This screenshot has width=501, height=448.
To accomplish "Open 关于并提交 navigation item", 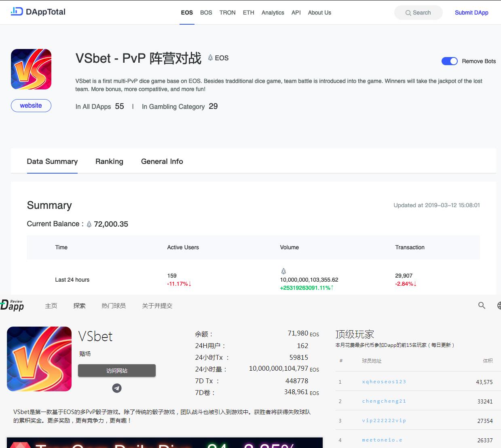I will pos(157,306).
